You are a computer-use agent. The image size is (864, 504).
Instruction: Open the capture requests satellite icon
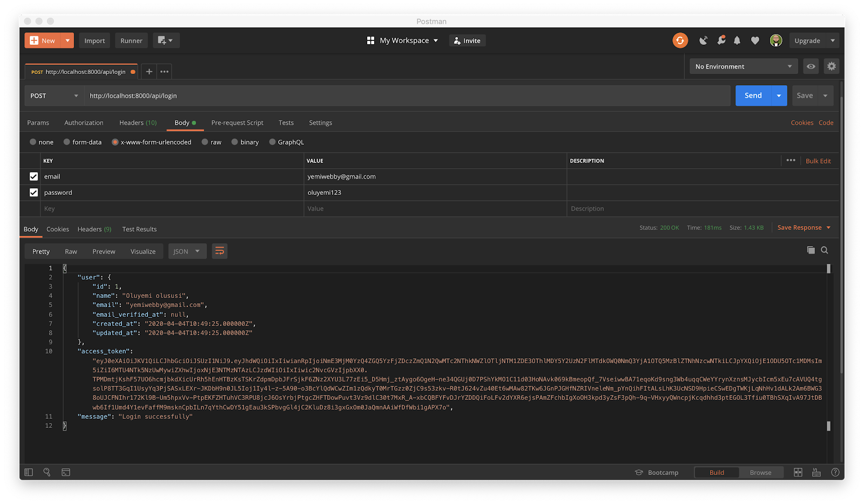(x=703, y=40)
